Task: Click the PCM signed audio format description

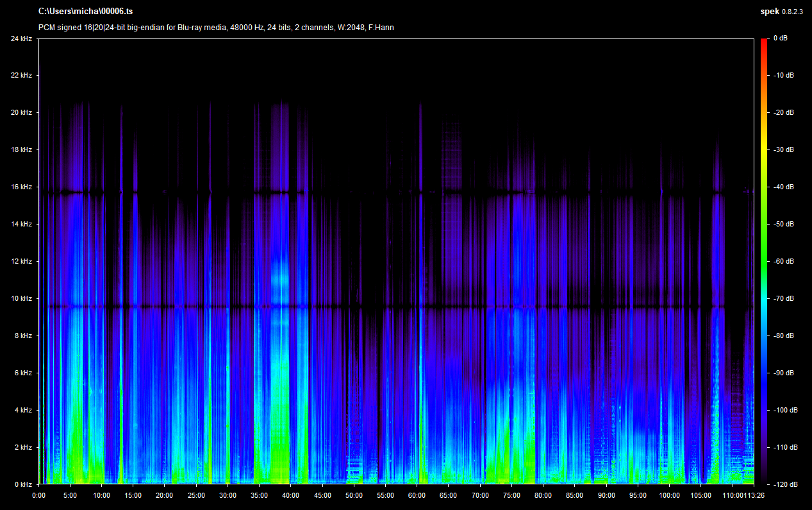Action: pos(215,28)
